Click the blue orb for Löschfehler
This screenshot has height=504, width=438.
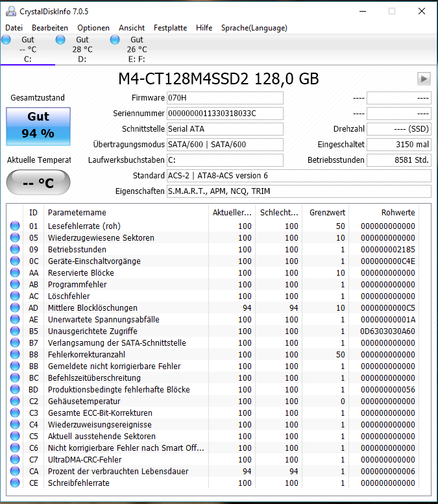(15, 296)
